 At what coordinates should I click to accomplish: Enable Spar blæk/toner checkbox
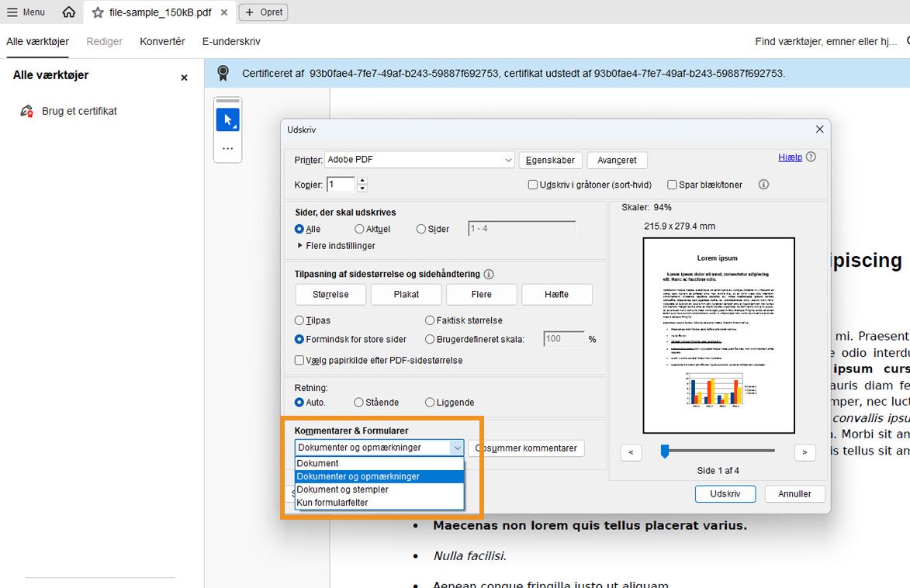(672, 185)
